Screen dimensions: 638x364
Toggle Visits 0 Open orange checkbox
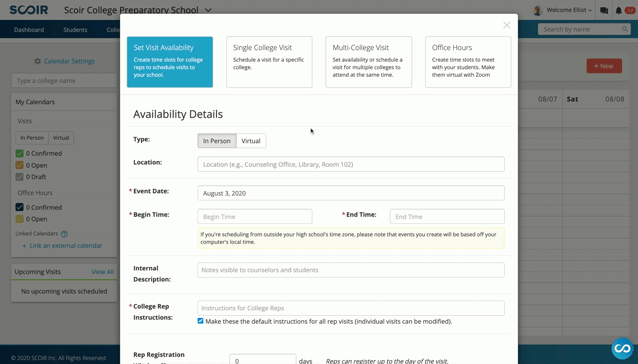pyautogui.click(x=19, y=165)
